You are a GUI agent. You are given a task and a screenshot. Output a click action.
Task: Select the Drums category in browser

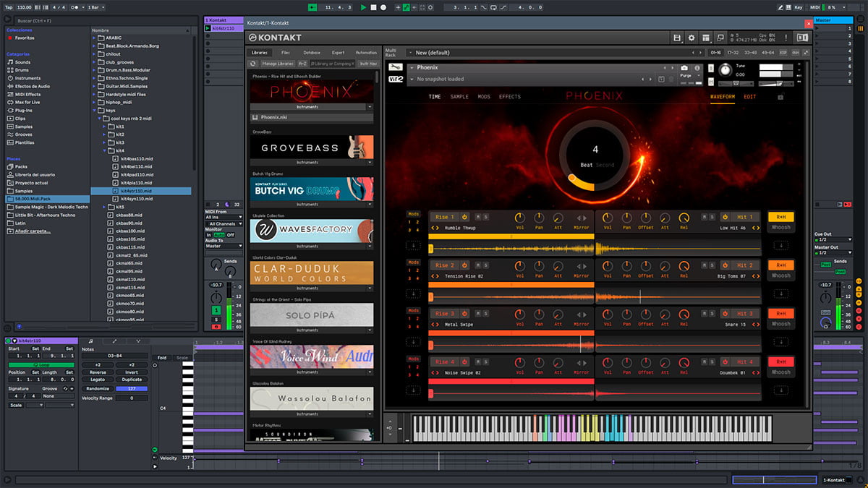(23, 70)
